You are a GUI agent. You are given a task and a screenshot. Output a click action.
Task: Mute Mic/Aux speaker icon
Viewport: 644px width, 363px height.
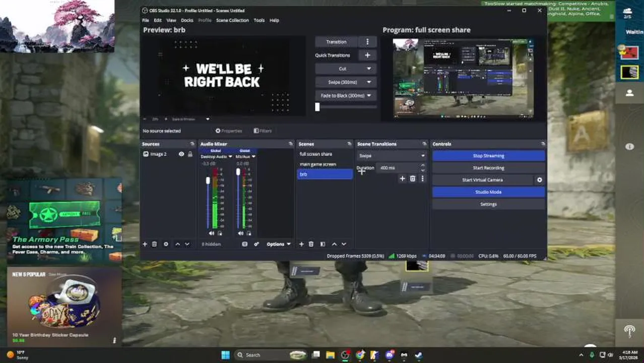[240, 233]
